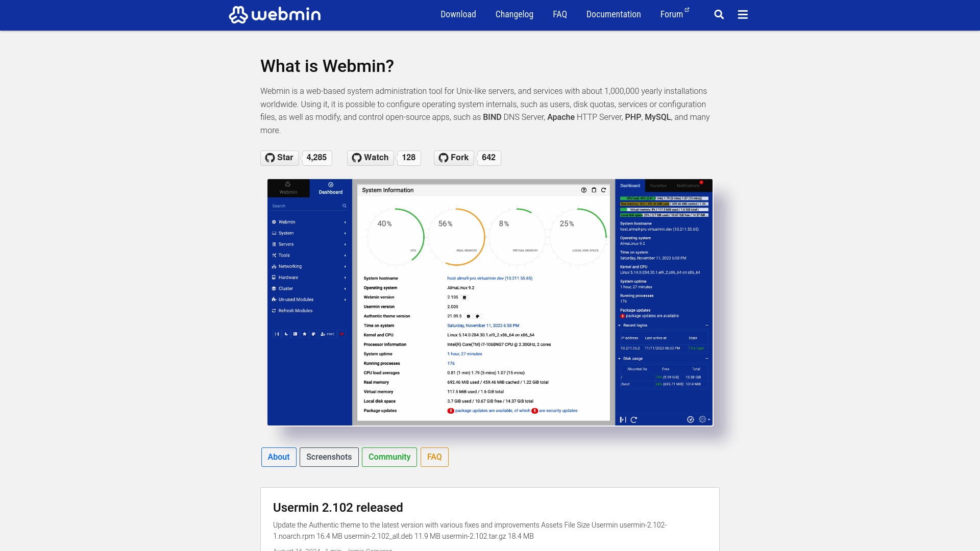Open the 4,285 stargazers count
The width and height of the screenshot is (980, 551).
316,158
